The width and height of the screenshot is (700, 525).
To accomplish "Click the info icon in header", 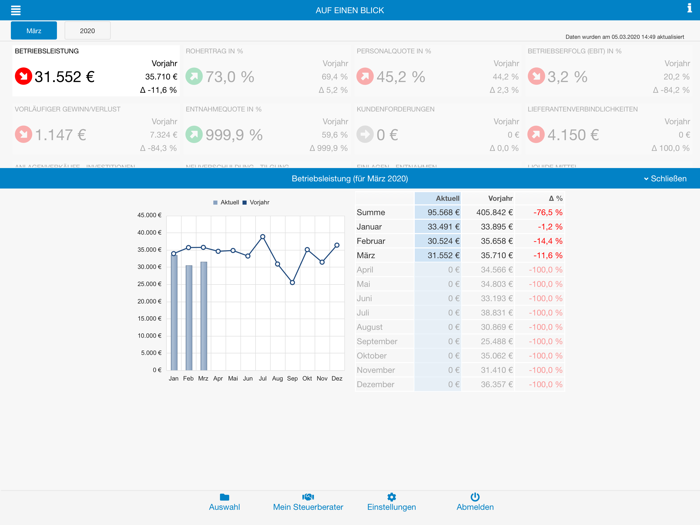I will 688,9.
